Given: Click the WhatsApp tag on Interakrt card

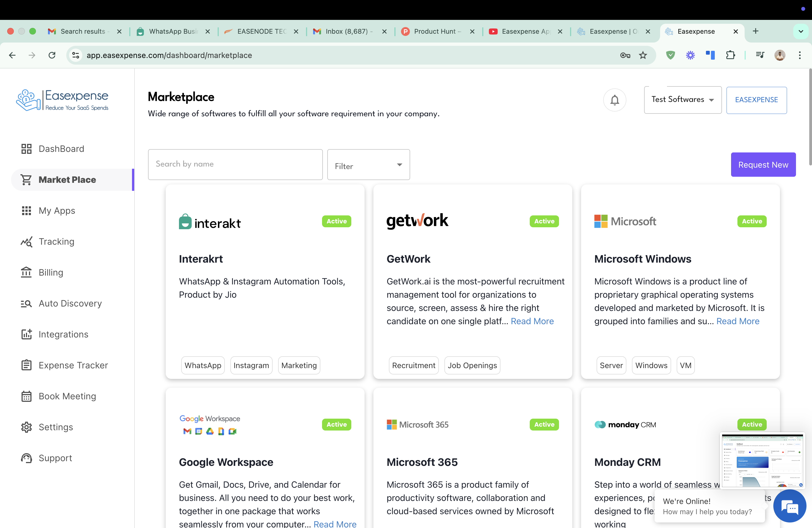Looking at the screenshot, I should point(203,365).
